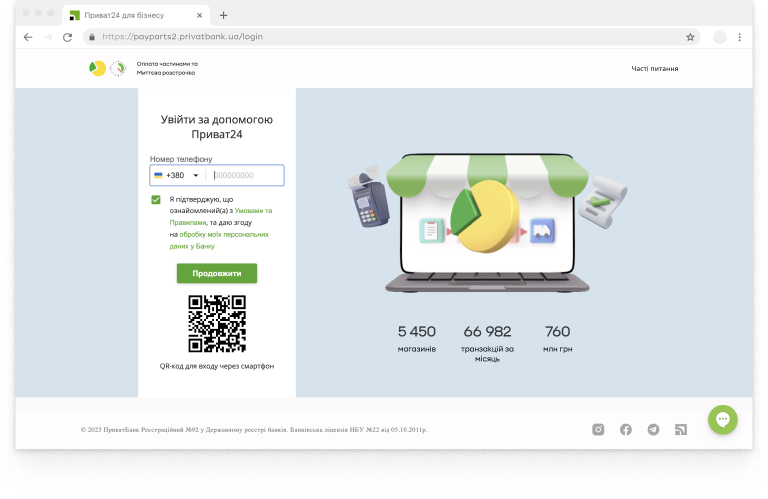Open the Часті питання link
The image size is (768, 499).
coord(654,69)
